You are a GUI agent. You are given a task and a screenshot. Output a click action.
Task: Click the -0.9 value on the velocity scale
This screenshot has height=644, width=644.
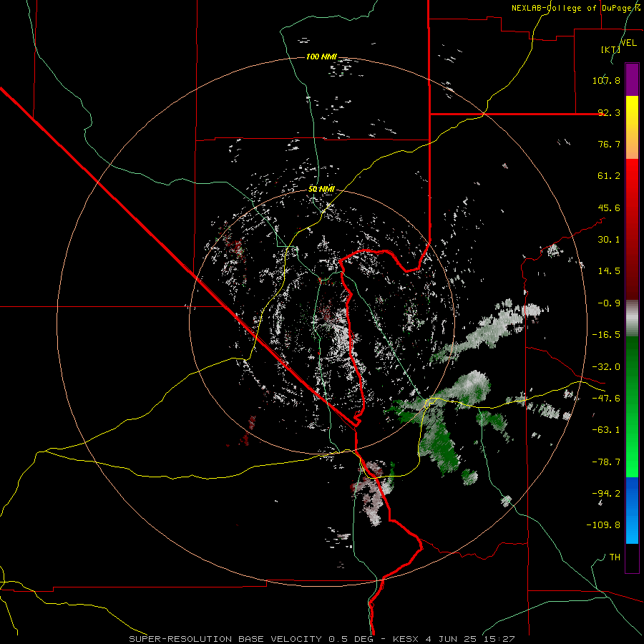(x=609, y=303)
